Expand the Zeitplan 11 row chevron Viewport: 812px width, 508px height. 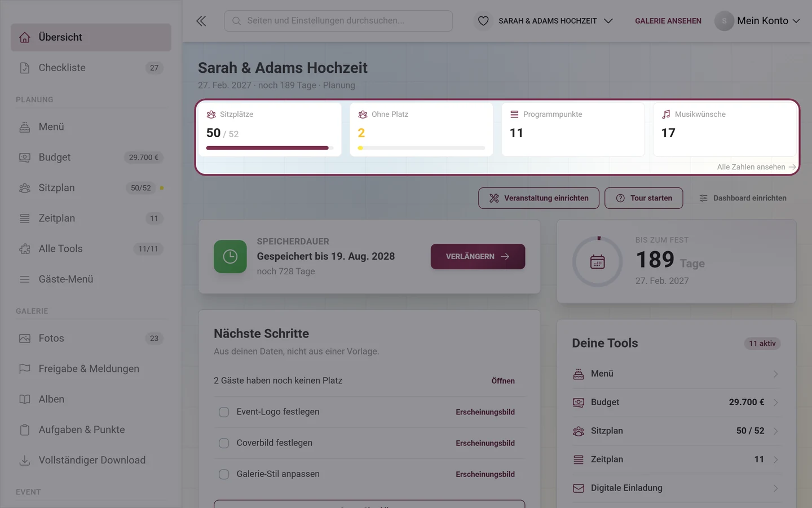coord(776,459)
